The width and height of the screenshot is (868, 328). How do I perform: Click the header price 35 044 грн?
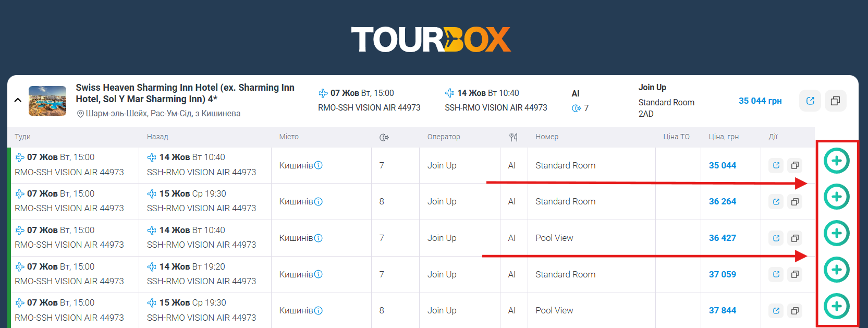[760, 101]
